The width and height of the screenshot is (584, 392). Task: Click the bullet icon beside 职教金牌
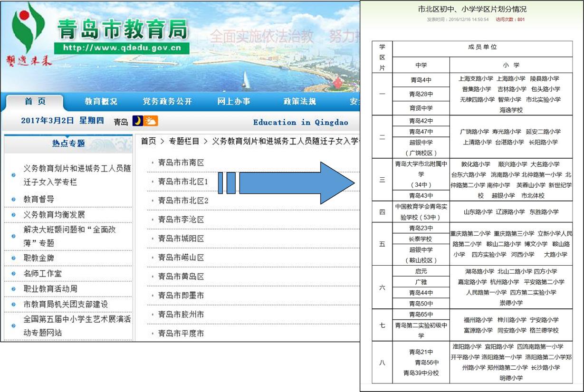tap(13, 258)
